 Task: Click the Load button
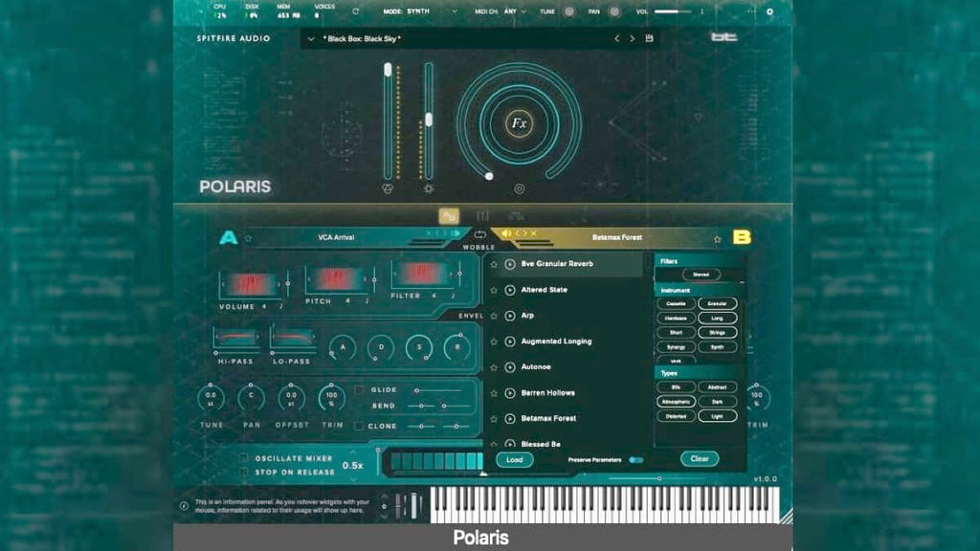coord(514,460)
